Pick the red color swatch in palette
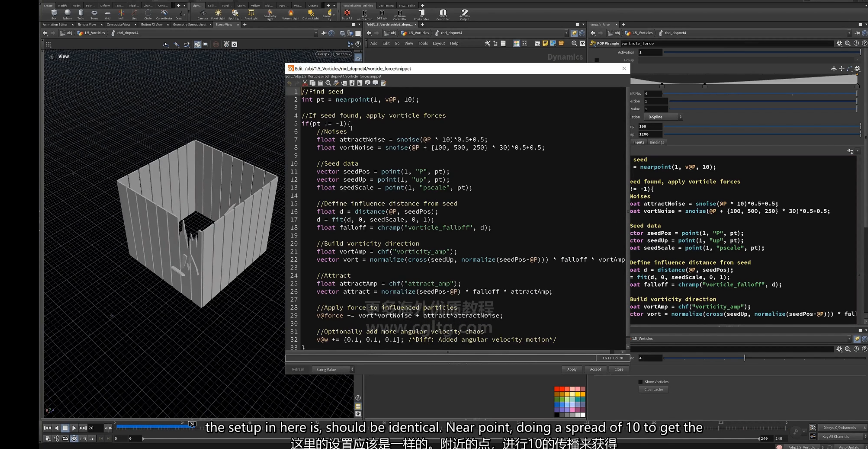Screen dimensions: 868x449 click(557, 389)
